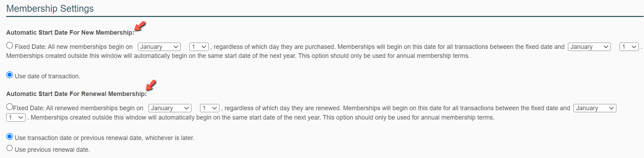Open new membership start month dropdown
The width and height of the screenshot is (644, 158).
(x=159, y=47)
